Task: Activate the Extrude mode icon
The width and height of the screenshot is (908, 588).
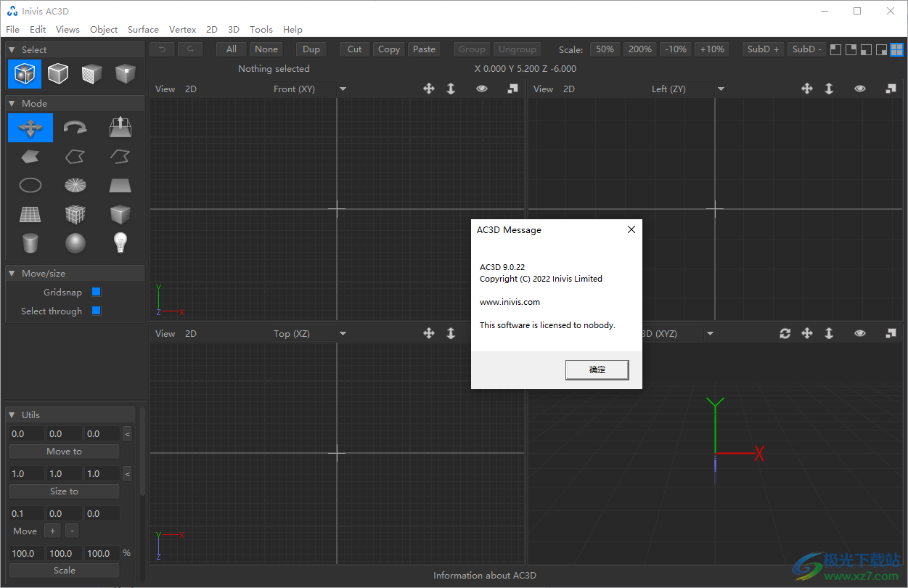Action: tap(120, 128)
